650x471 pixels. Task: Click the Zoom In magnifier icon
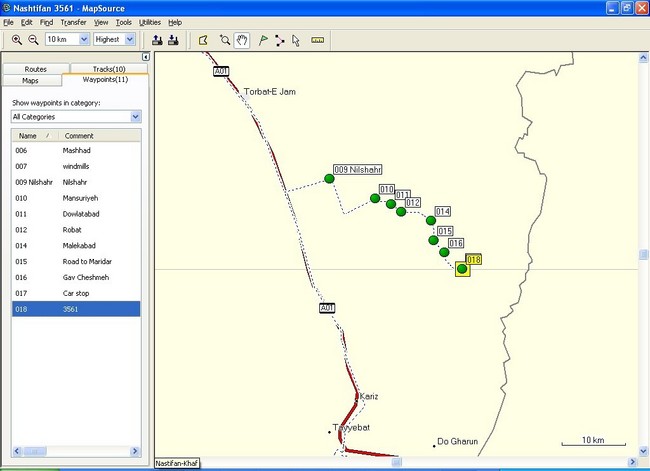[17, 40]
